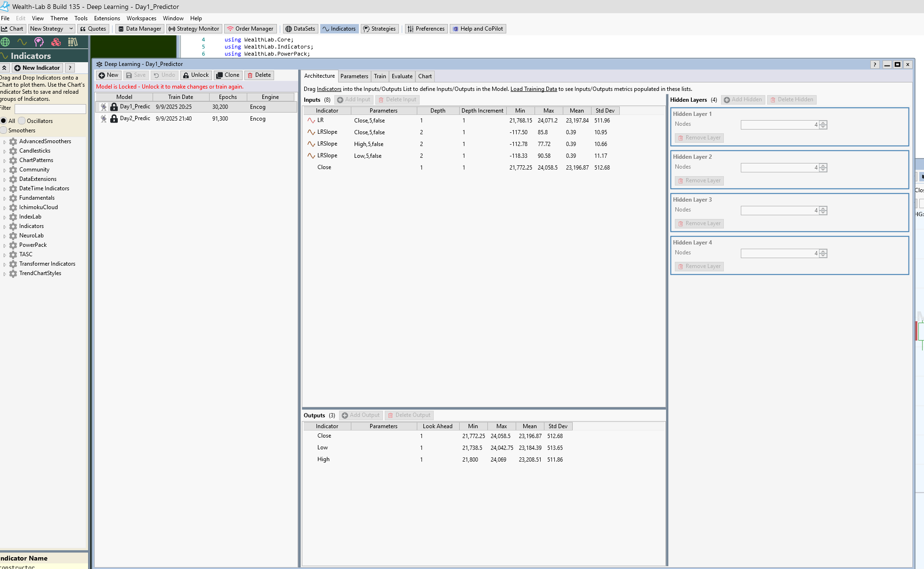Click the indicator Filter text field
Image resolution: width=924 pixels, height=569 pixels.
coord(50,109)
